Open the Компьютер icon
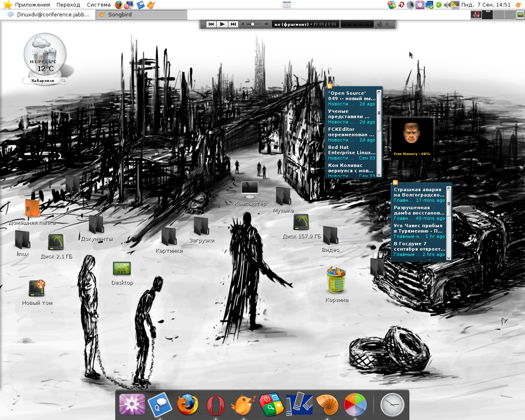This screenshot has width=525, height=420. (x=250, y=194)
